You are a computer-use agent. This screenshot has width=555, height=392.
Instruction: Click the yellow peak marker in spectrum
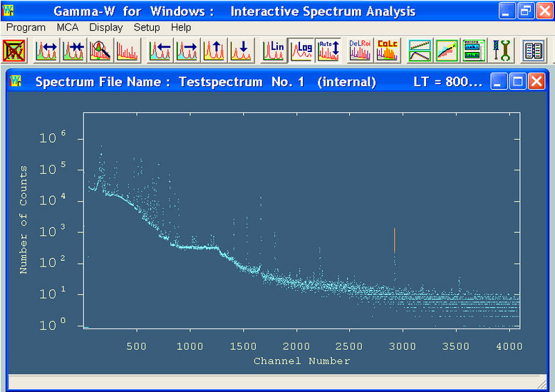tap(394, 240)
